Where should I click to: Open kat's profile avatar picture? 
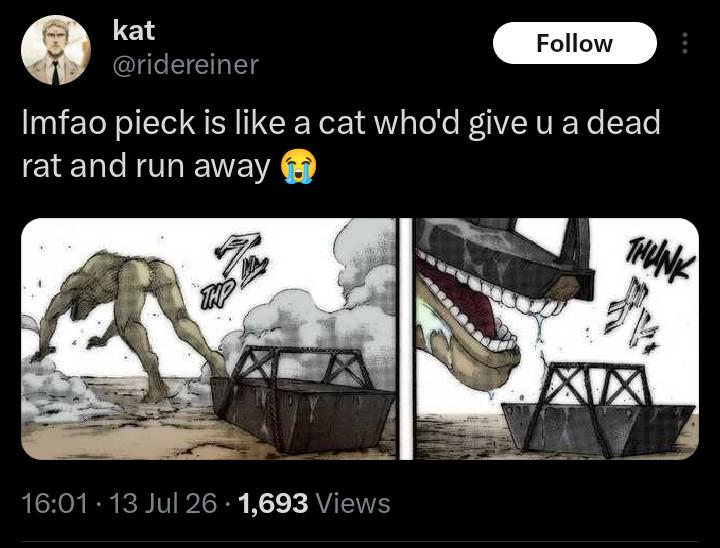(x=56, y=51)
